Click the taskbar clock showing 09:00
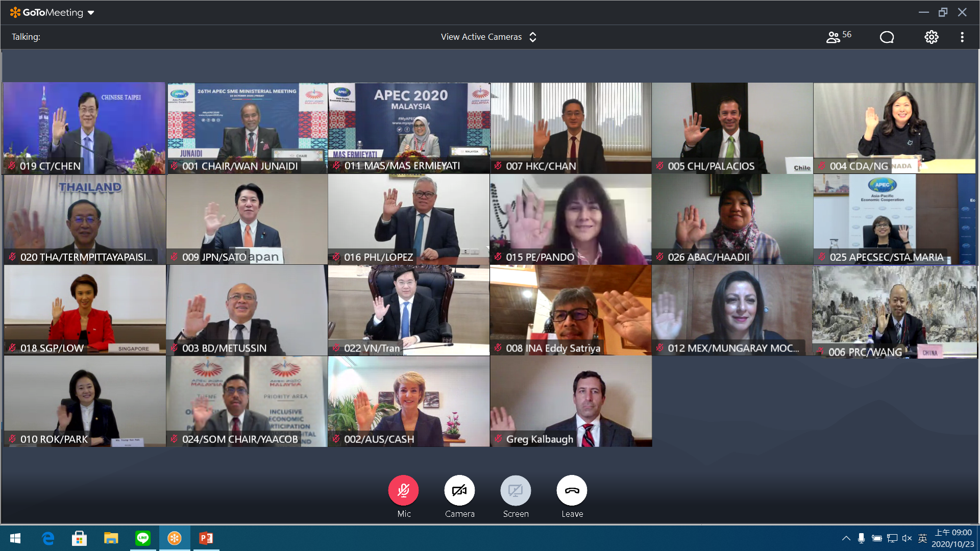Image resolution: width=980 pixels, height=551 pixels. coord(952,538)
